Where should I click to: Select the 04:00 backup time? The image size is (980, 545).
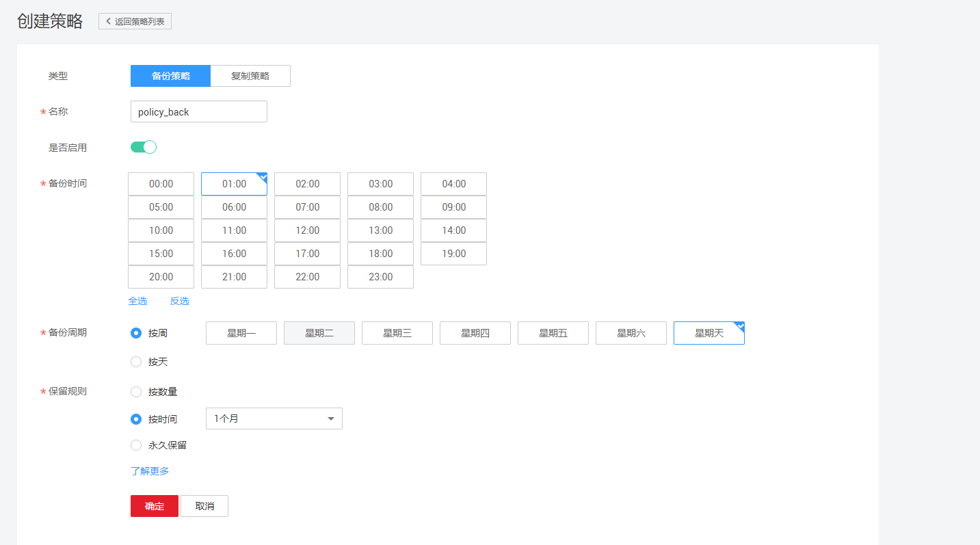click(453, 184)
